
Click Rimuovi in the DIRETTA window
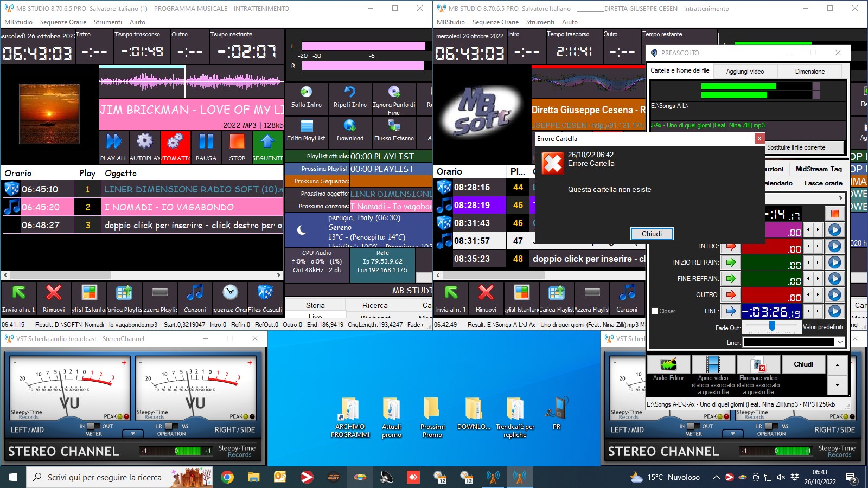click(x=486, y=298)
